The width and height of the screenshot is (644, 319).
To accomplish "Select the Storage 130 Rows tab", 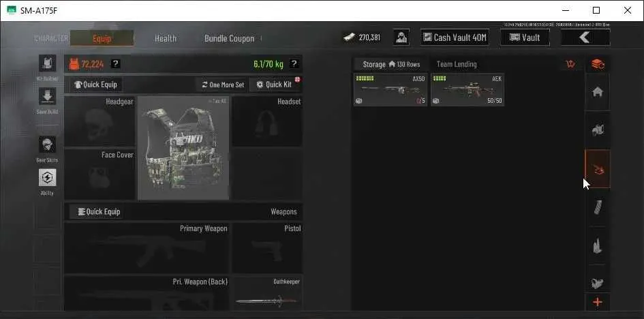I will pos(390,64).
